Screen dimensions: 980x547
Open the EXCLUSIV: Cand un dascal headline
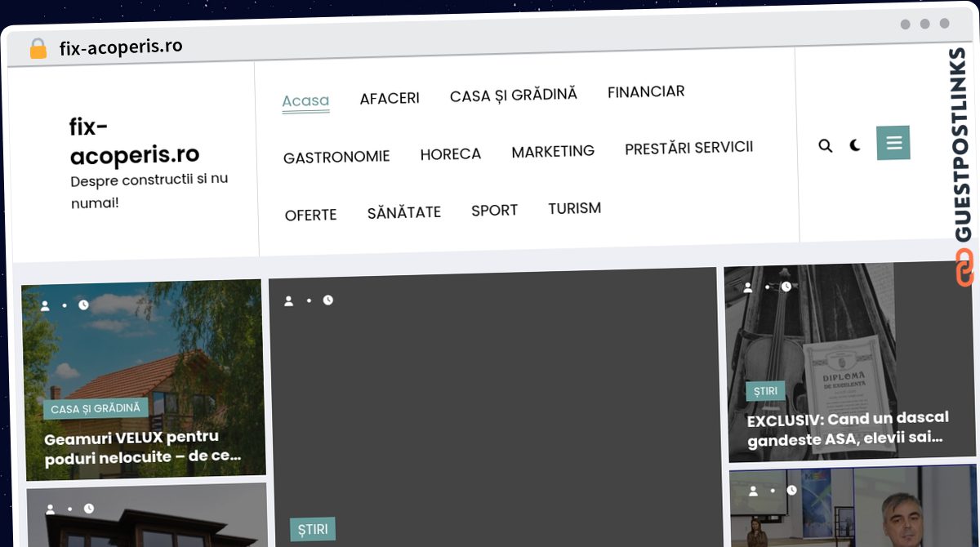click(848, 428)
